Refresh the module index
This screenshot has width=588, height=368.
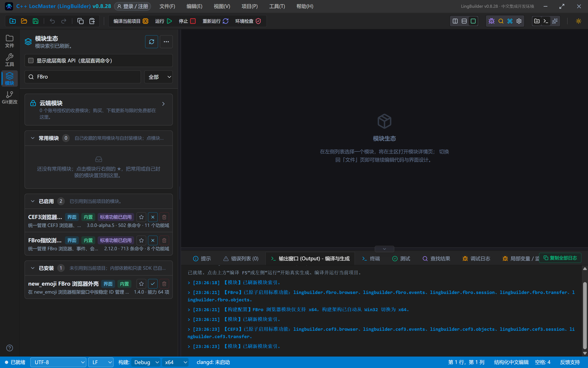tap(152, 42)
